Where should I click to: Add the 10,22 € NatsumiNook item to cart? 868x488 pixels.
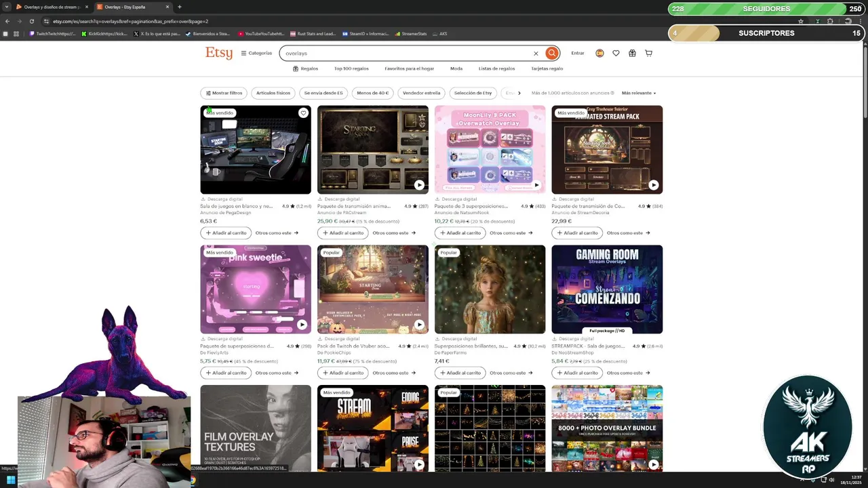pyautogui.click(x=460, y=233)
